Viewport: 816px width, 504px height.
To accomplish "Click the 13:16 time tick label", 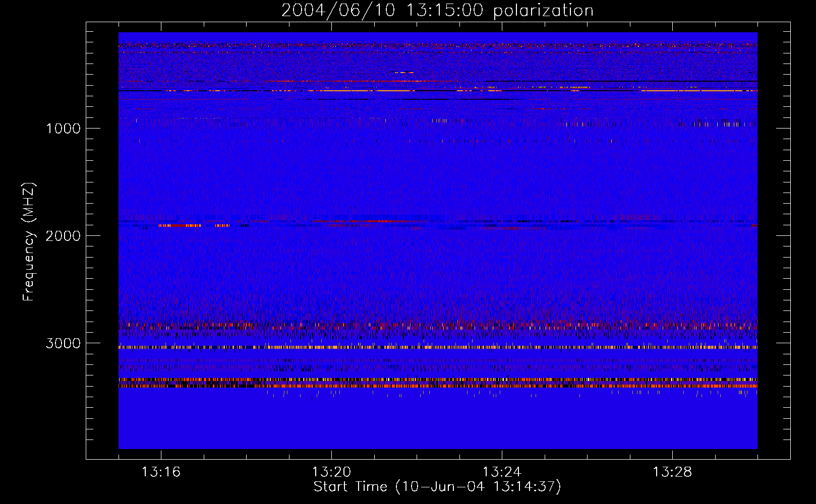I will 161,472.
